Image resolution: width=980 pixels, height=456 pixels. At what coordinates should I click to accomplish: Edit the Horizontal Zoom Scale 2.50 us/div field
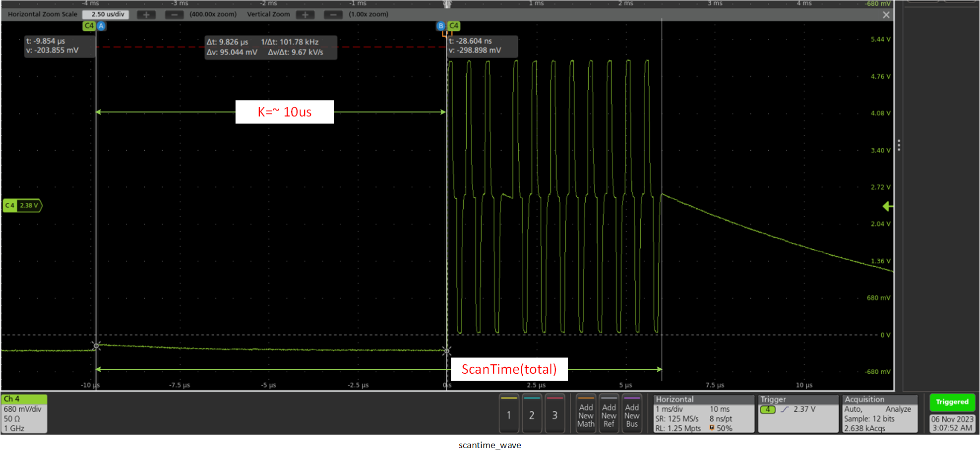[x=106, y=14]
